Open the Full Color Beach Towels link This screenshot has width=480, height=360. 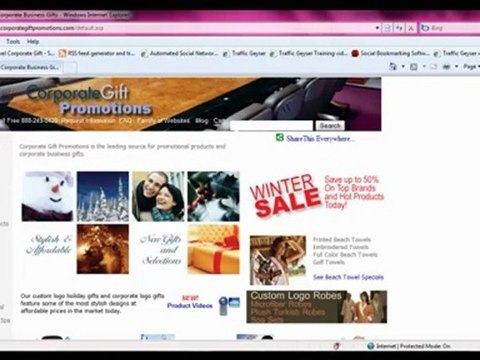tap(345, 255)
